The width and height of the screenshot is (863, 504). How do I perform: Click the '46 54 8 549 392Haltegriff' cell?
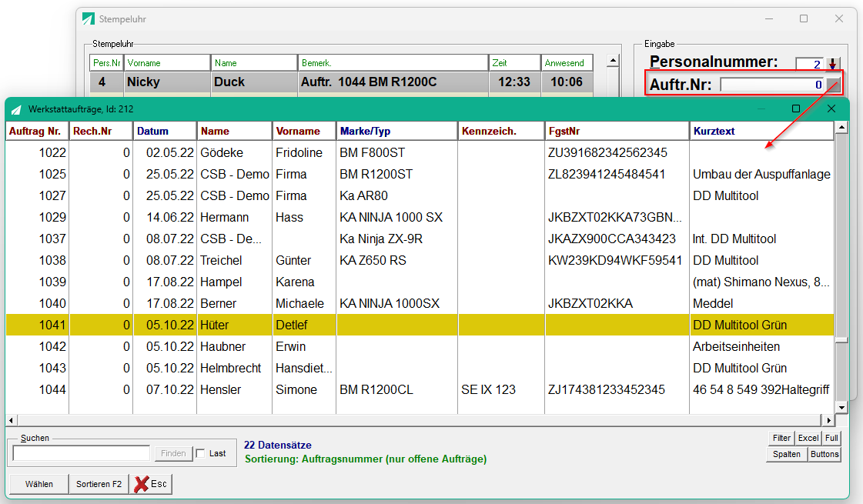(761, 389)
